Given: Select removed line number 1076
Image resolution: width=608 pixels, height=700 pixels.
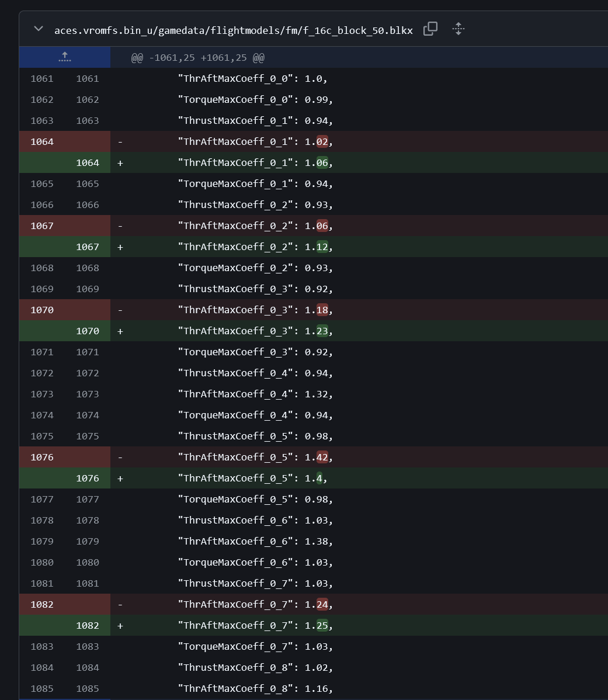Looking at the screenshot, I should [x=42, y=457].
